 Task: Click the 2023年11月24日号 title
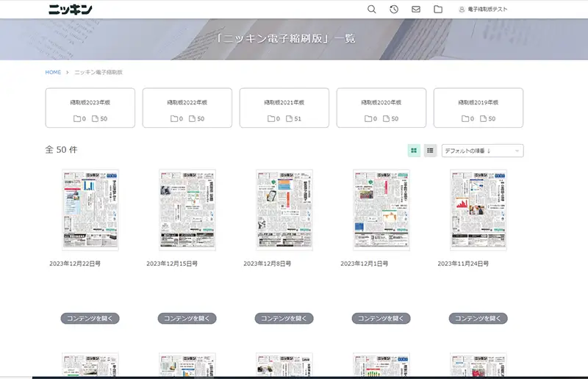[x=463, y=264]
